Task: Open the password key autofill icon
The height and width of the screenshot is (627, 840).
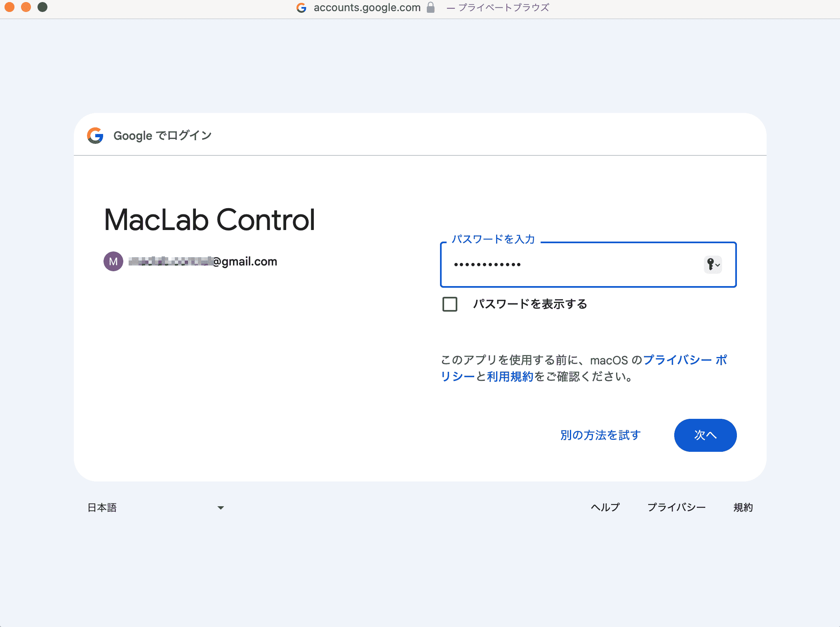Action: [x=713, y=264]
